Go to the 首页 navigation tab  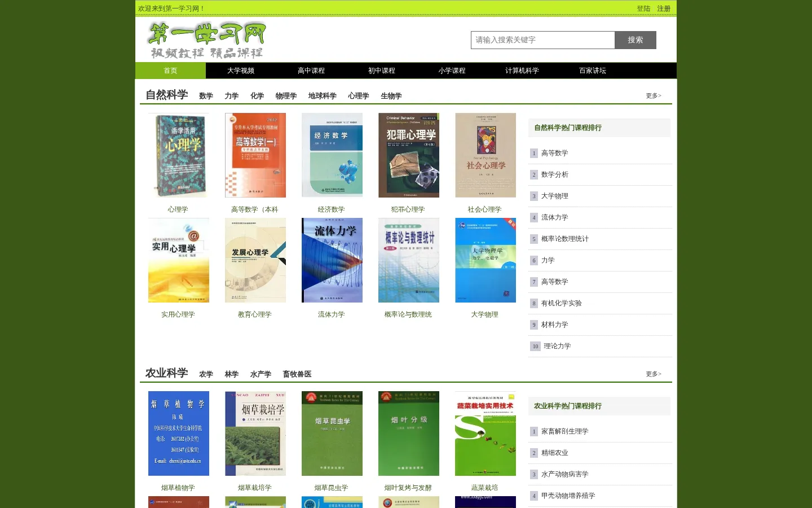[170, 71]
